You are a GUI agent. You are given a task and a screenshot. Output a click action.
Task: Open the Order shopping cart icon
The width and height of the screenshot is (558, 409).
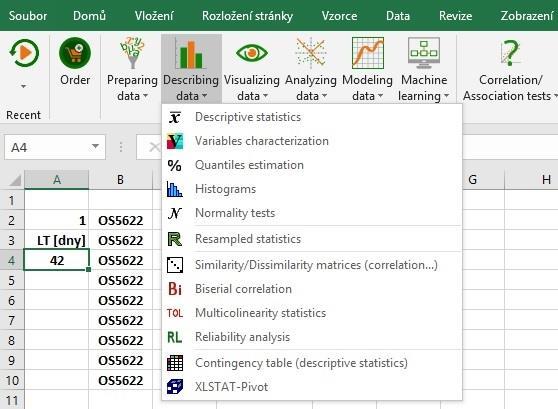pyautogui.click(x=75, y=53)
